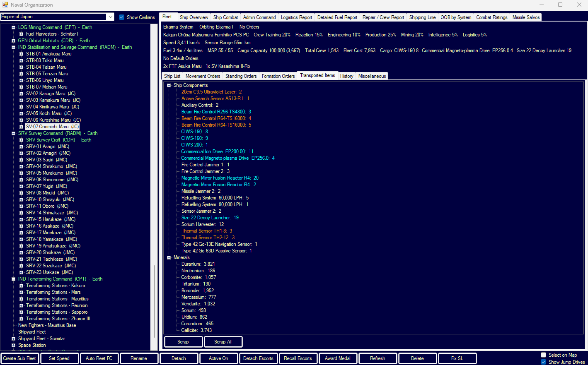The image size is (588, 365).
Task: Switch to the Ship List sub-tab
Action: 172,76
